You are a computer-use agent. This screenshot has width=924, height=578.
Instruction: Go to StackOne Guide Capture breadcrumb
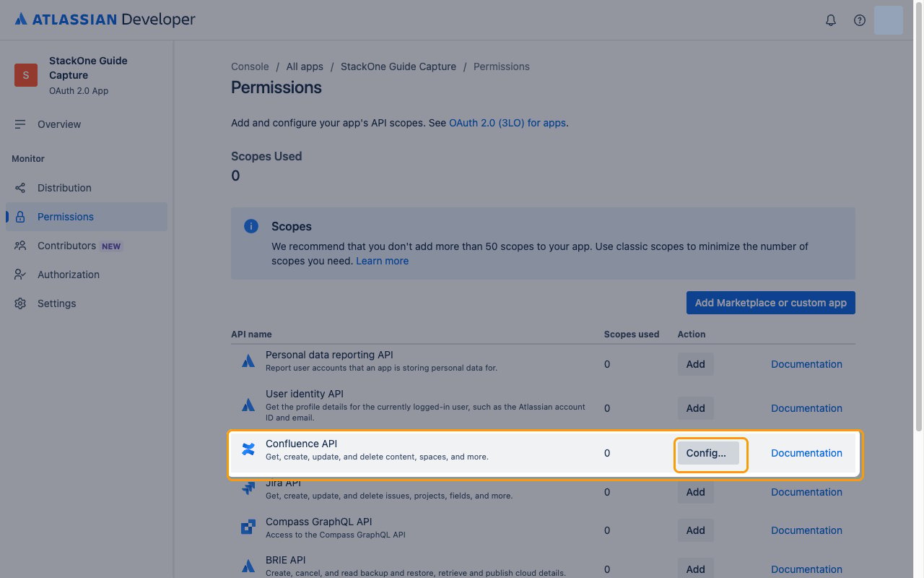398,66
